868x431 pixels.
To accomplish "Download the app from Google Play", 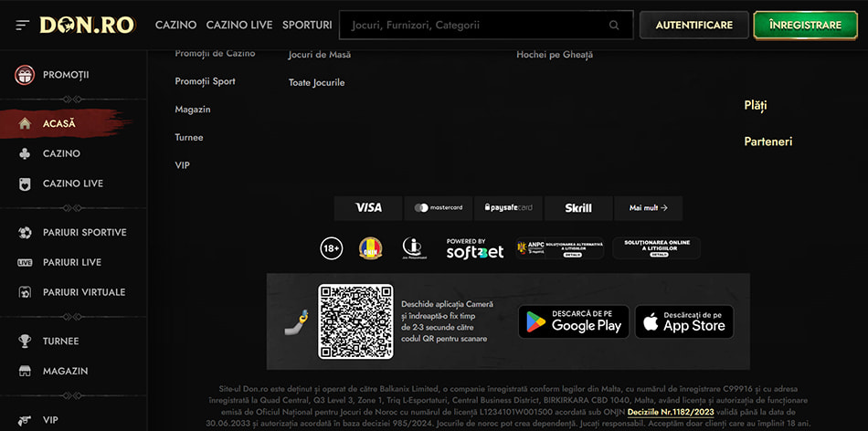I will [x=574, y=321].
